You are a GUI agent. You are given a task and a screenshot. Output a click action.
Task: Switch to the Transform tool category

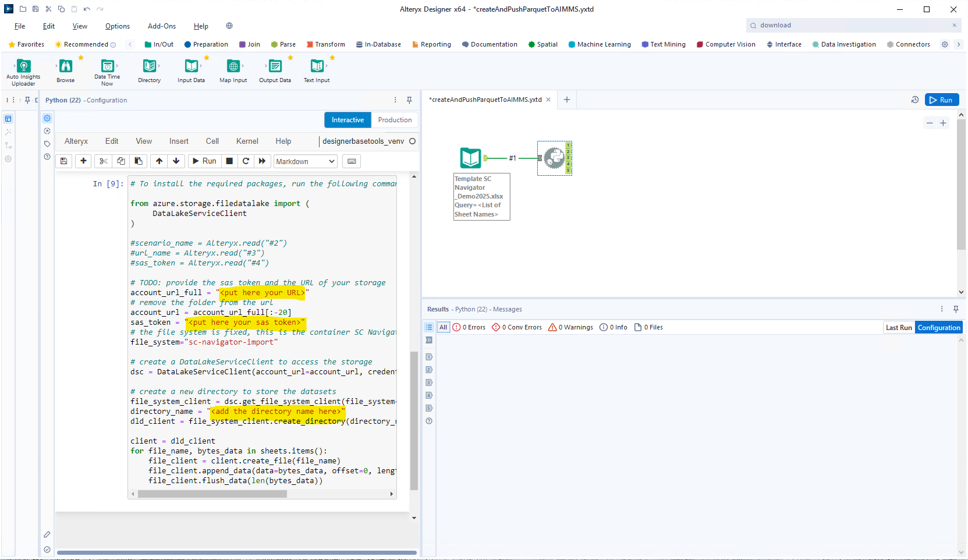[x=326, y=44]
